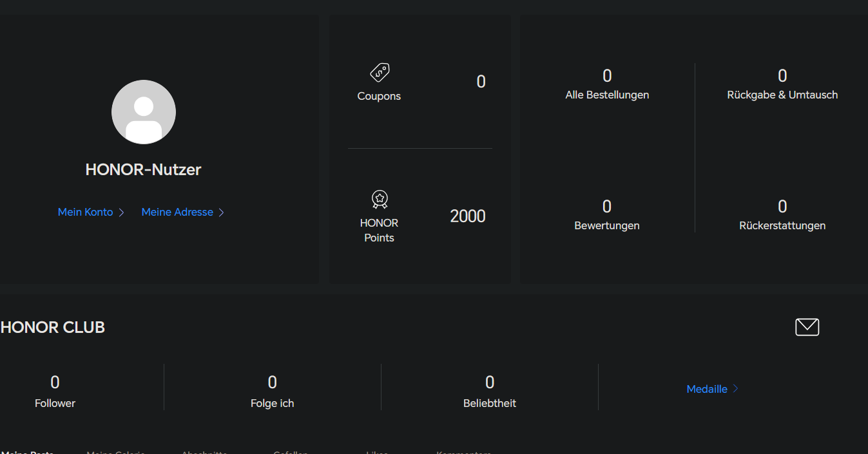
Task: Click the arrow next to Mein Konto
Action: coord(121,213)
